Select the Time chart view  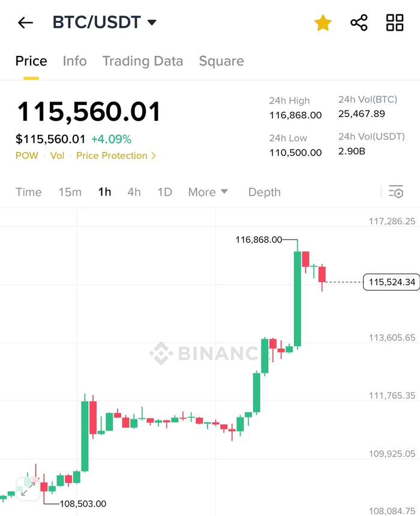(x=29, y=192)
